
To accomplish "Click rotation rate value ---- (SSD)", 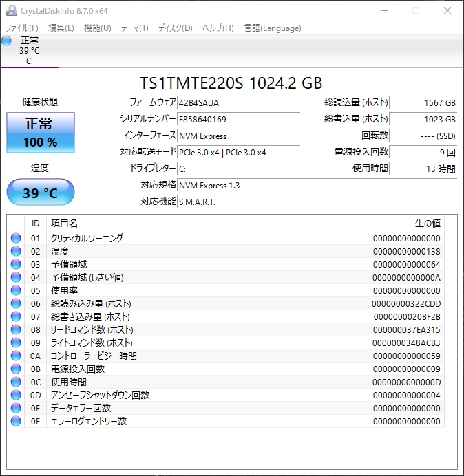I will coord(423,136).
